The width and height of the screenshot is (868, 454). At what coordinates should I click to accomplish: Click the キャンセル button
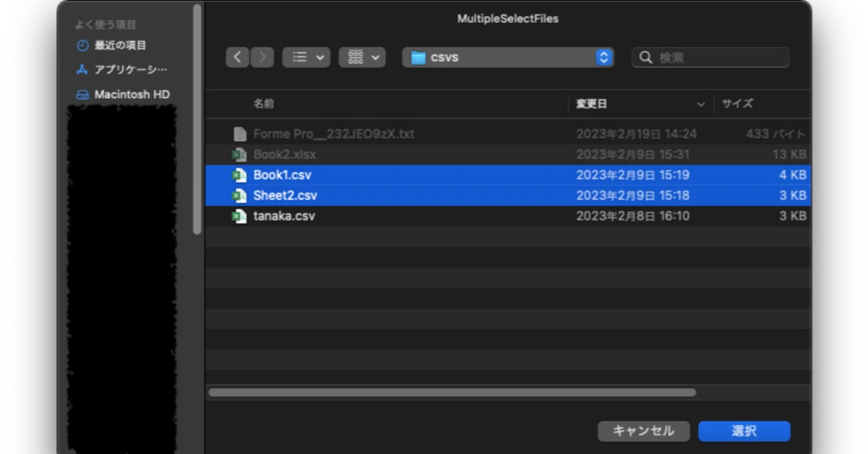click(644, 431)
